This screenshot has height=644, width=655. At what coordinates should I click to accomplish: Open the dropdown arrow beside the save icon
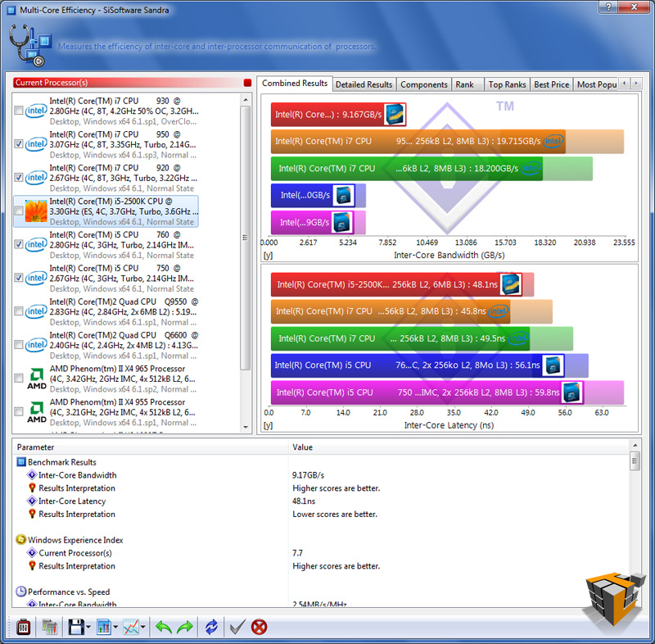point(88,627)
